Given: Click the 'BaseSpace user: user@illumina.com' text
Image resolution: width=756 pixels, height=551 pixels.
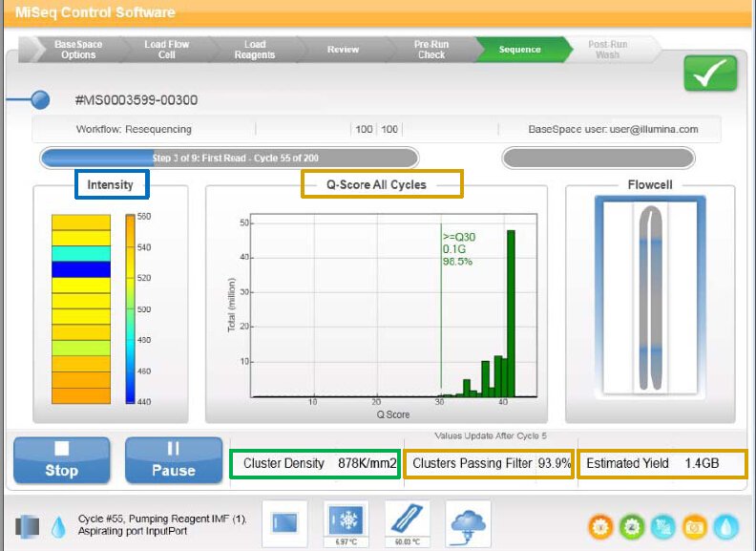Looking at the screenshot, I should 613,129.
